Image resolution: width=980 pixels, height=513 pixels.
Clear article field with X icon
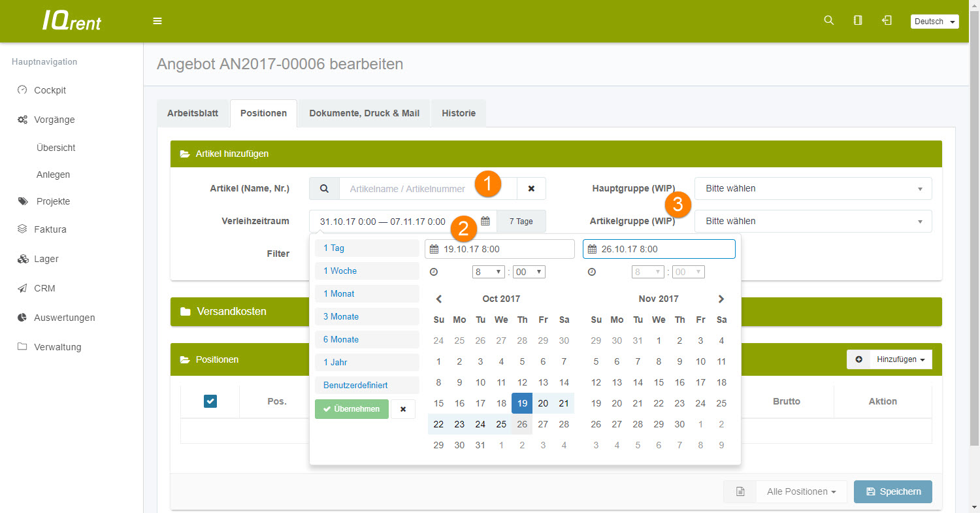(531, 188)
